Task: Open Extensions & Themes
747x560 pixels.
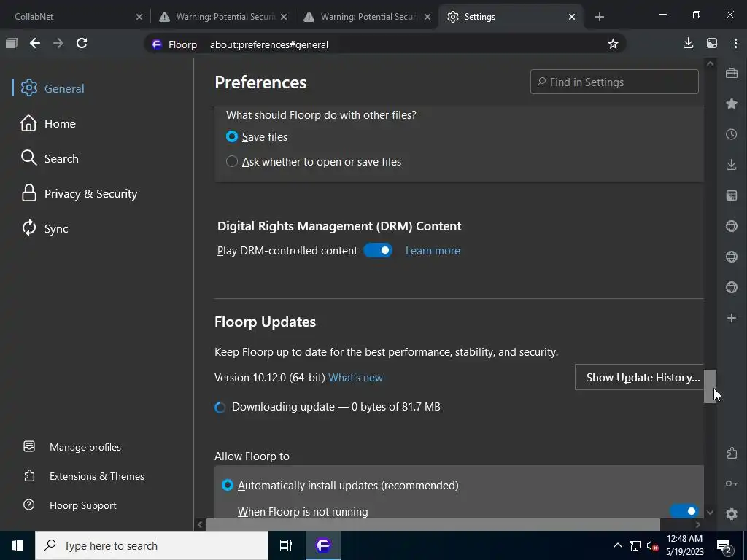Action: (x=84, y=476)
